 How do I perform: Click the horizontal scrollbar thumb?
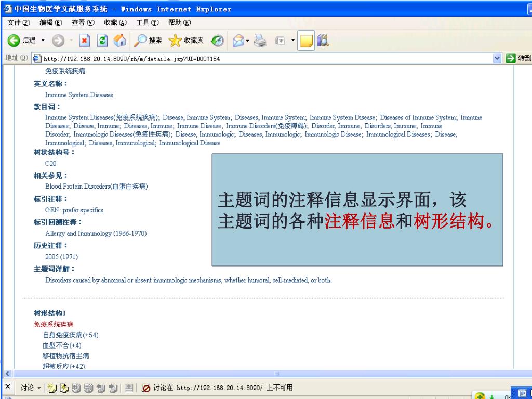pos(276,374)
